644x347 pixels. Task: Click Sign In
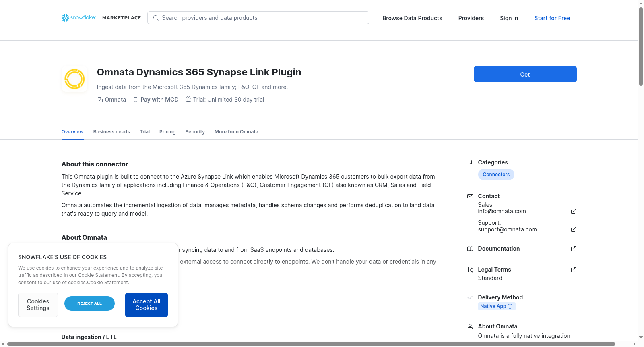point(509,18)
